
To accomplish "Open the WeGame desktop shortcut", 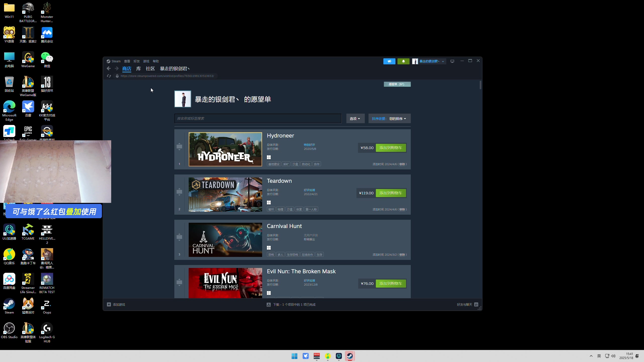I will (28, 60).
